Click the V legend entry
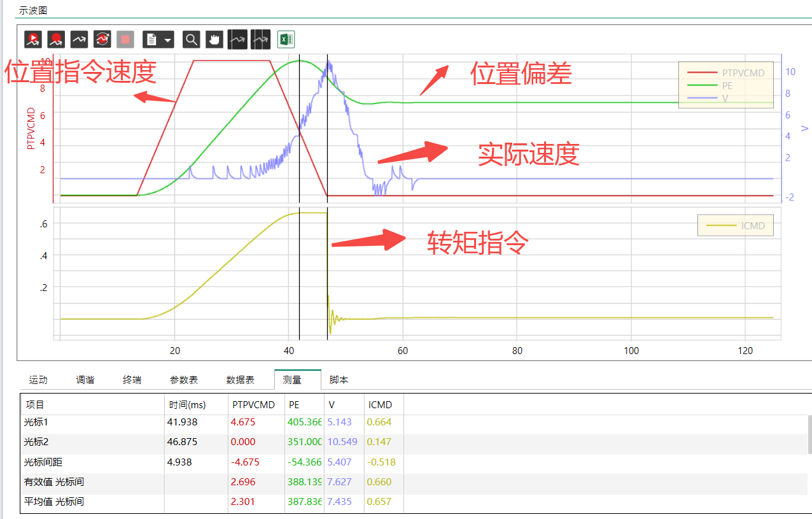 tap(707, 98)
